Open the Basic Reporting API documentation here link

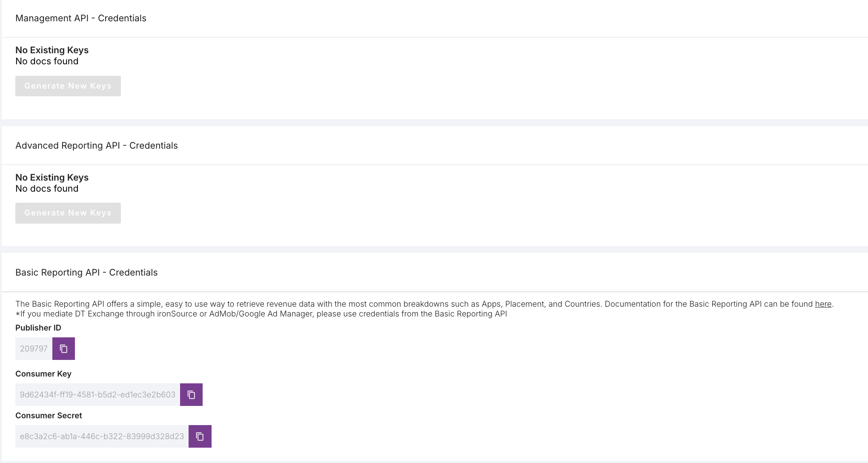point(822,304)
